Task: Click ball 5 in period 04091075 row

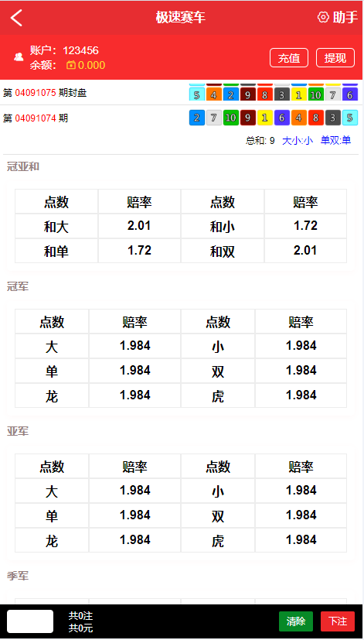Action: 197,94
